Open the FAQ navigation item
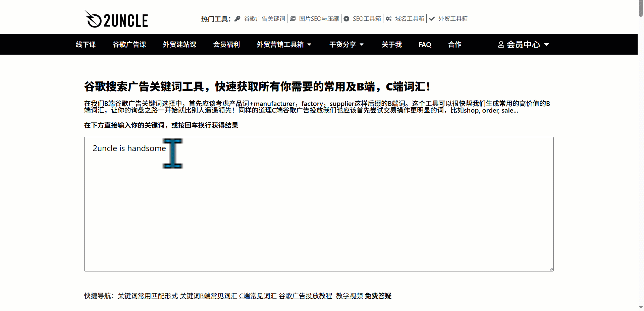Screen dimensions: 644x311 click(x=425, y=45)
